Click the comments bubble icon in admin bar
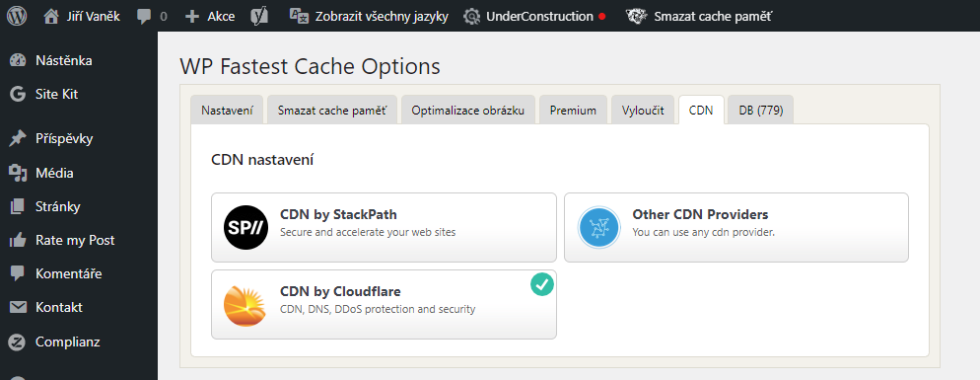This screenshot has height=380, width=980. pyautogui.click(x=144, y=17)
